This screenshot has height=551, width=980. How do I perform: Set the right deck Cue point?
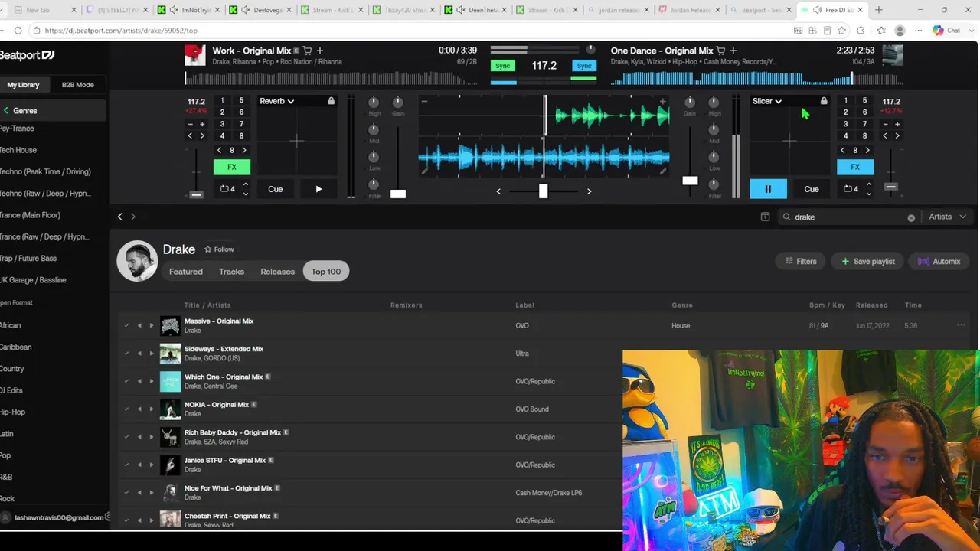812,189
